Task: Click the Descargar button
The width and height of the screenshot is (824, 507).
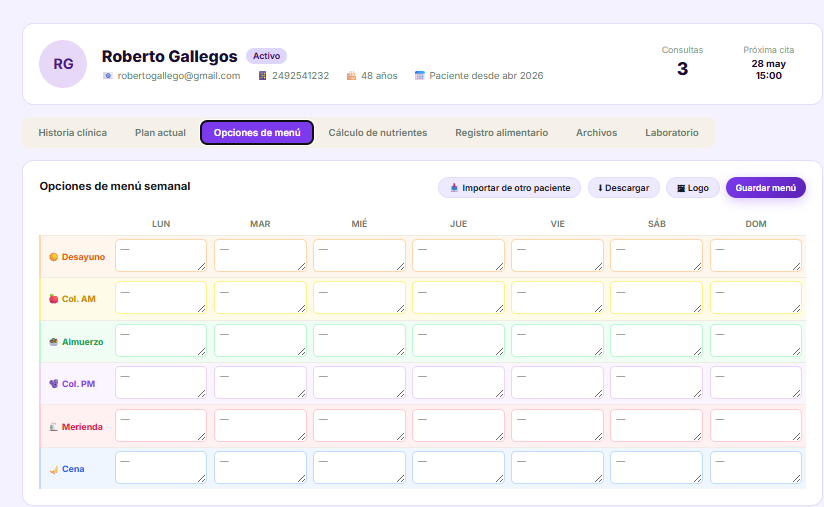Action: (x=623, y=188)
